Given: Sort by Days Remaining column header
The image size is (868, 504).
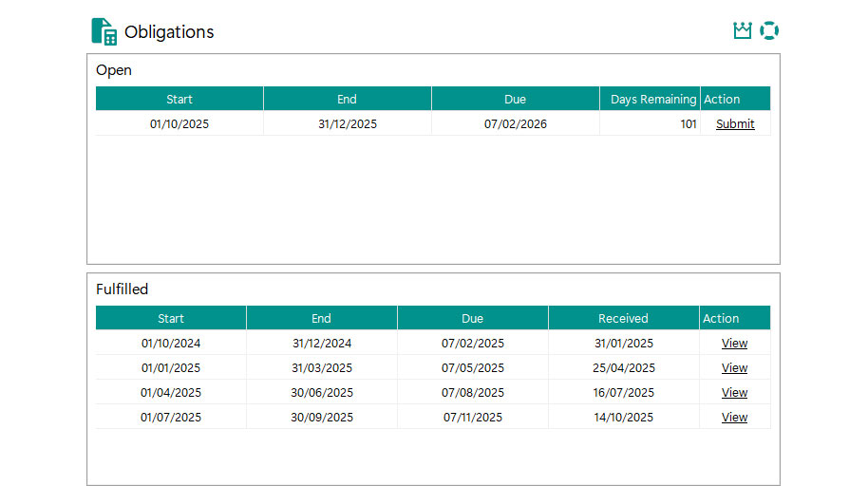Looking at the screenshot, I should (652, 100).
